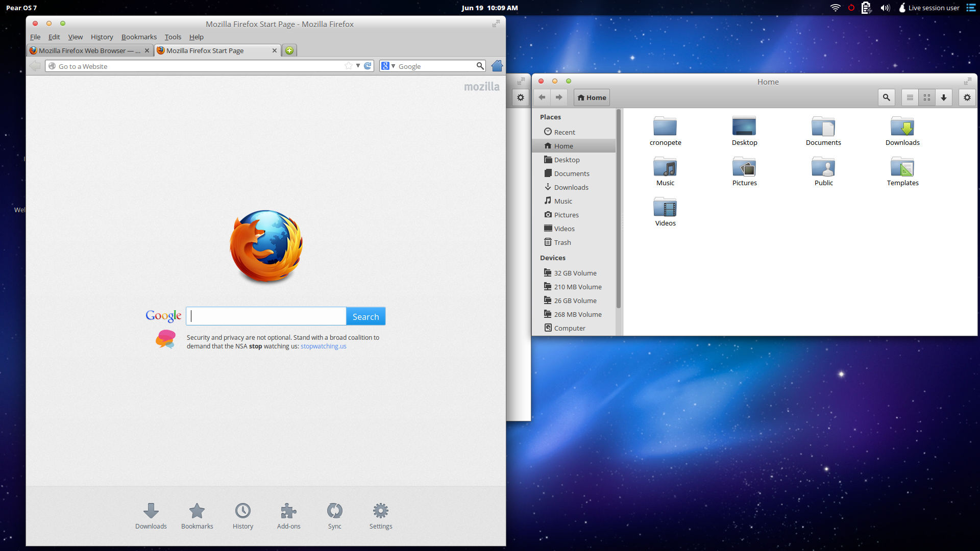Open the clipboard indicator in top panel
Viewport: 980px width, 551px height.
(x=866, y=8)
